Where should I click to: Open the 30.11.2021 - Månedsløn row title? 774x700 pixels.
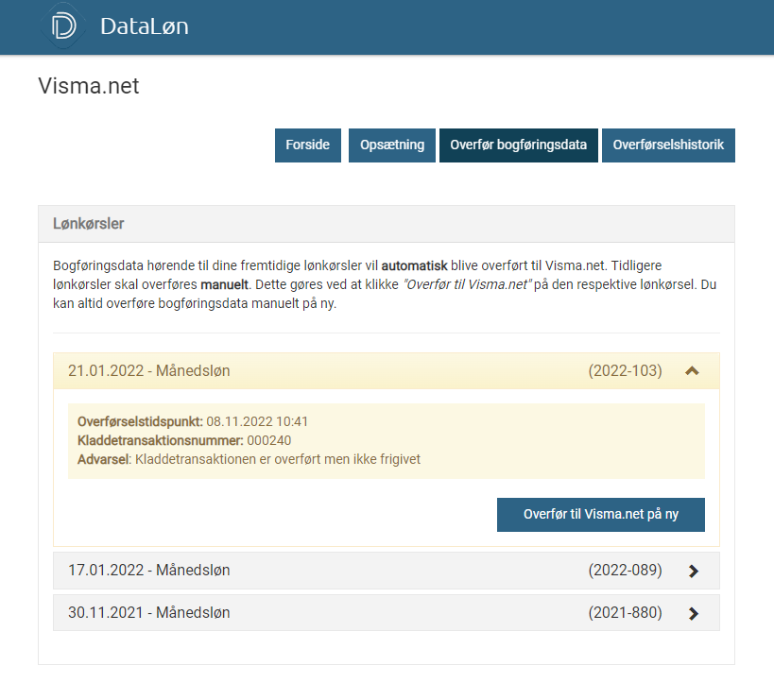click(x=149, y=613)
